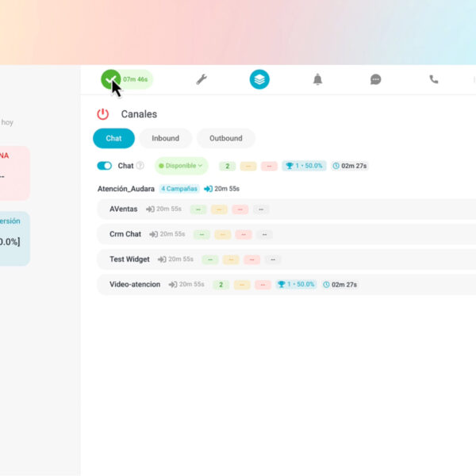Click the help question mark next to Chat

[140, 166]
